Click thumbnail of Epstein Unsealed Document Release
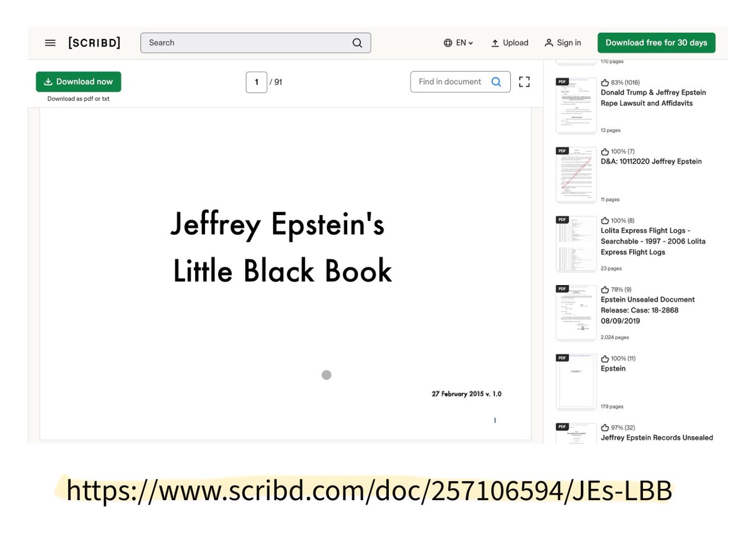Viewport: 755px width, 560px height. click(x=576, y=313)
